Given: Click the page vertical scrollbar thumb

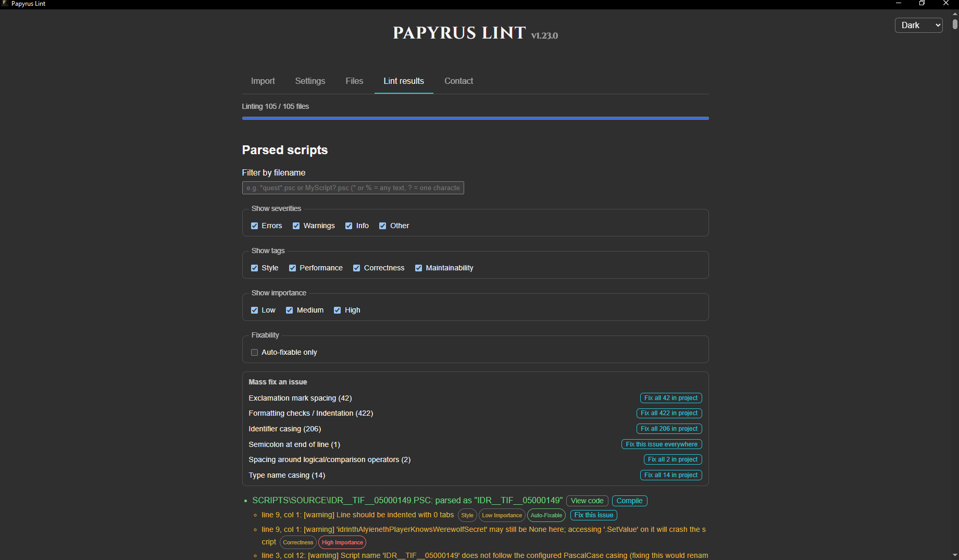Looking at the screenshot, I should click(955, 24).
